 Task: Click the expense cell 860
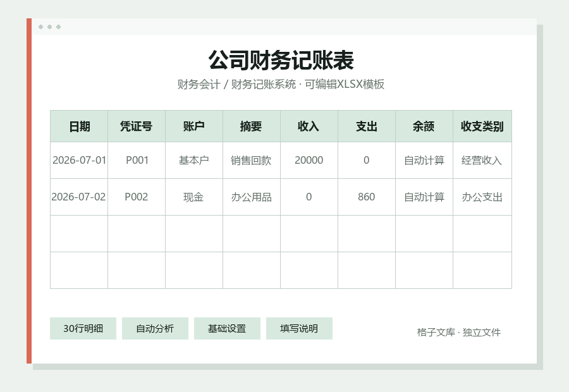367,197
